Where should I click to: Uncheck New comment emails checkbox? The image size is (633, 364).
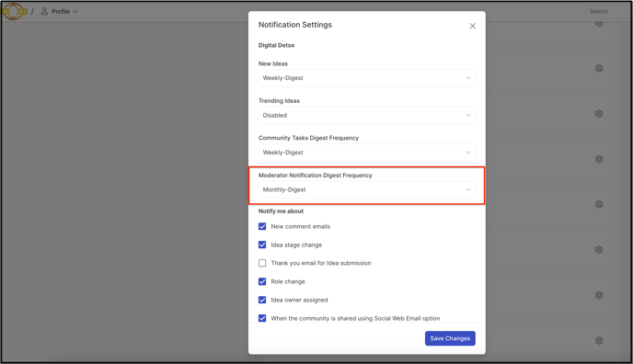[x=262, y=226]
